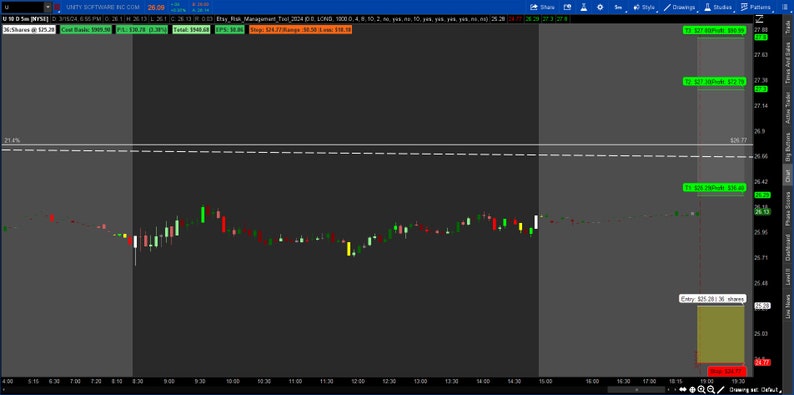794x395 pixels.
Task: Click the orange Stop Range Loss label
Action: tap(300, 30)
